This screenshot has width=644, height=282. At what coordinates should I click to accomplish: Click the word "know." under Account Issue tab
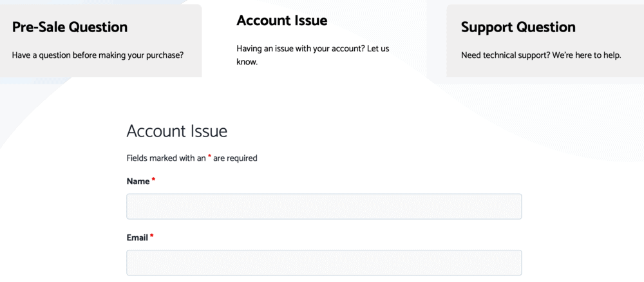pos(247,62)
